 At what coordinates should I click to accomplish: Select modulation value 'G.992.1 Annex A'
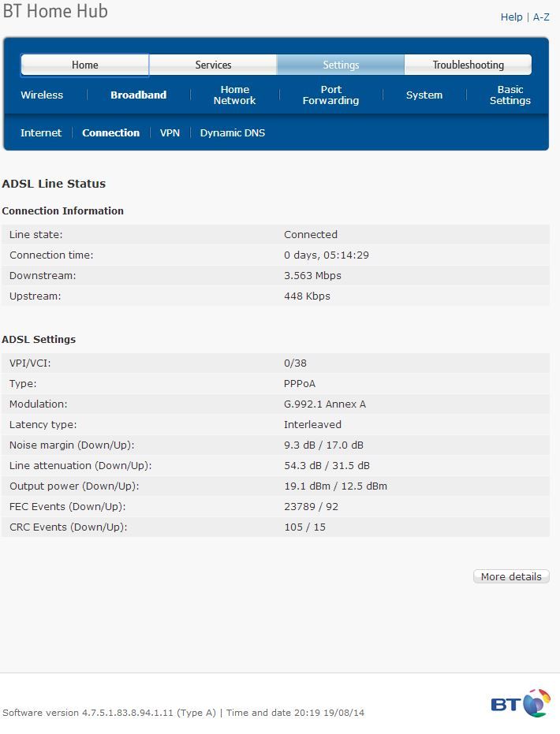[x=324, y=404]
